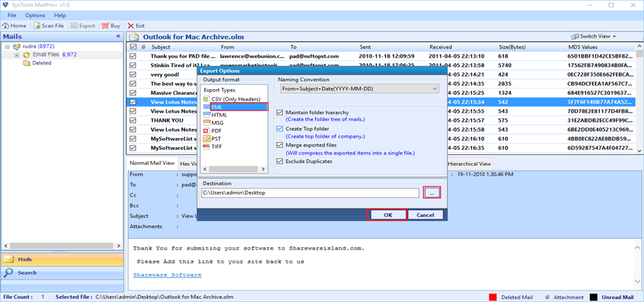Click Cancel in Export Options
The width and height of the screenshot is (644, 302).
tap(425, 215)
